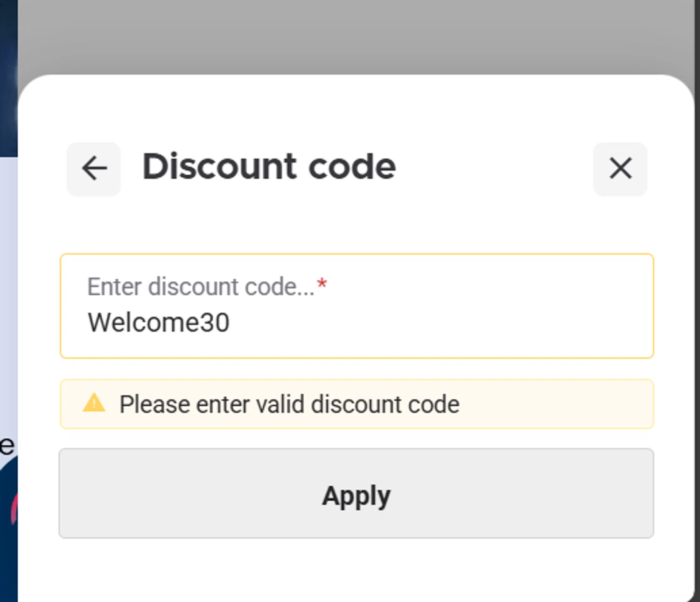Dismiss dialog by clicking the gray overlay
Image resolution: width=700 pixels, height=602 pixels.
(355, 37)
